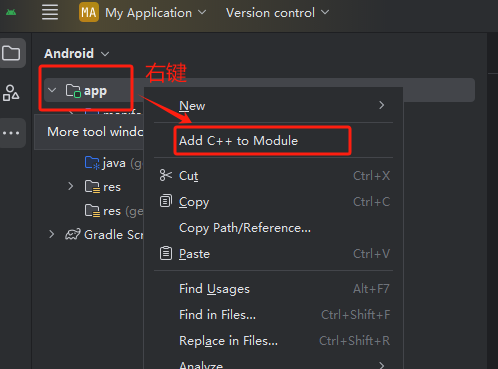Expand the Gradle Scripts node
498x369 pixels.
pyautogui.click(x=51, y=234)
